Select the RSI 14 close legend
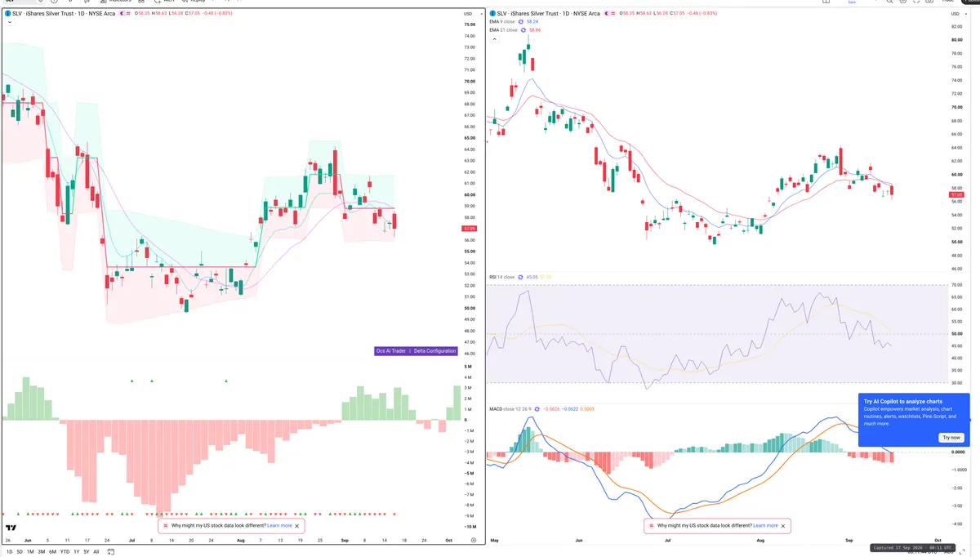This screenshot has width=980, height=557. [x=501, y=277]
